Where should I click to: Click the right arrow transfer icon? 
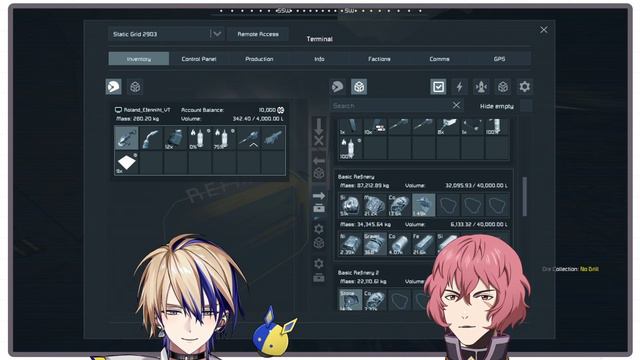pos(319,196)
